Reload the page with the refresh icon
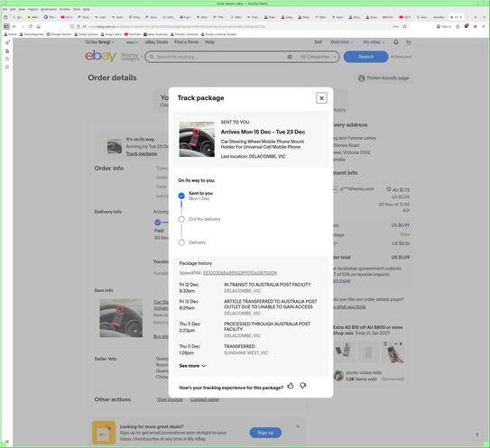The image size is (490, 448). (31, 26)
